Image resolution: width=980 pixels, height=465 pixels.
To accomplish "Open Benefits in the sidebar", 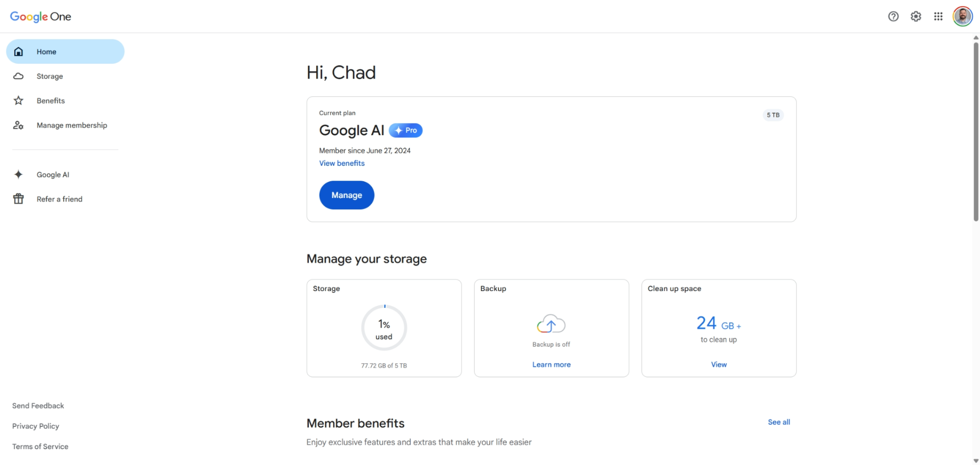I will point(65,101).
